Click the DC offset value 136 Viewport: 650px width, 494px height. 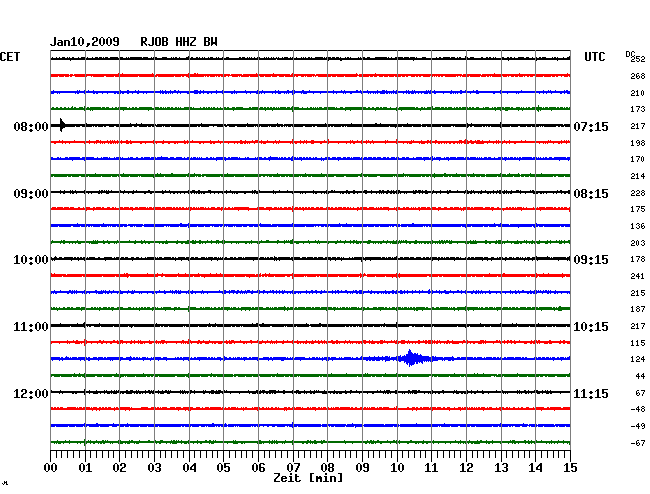click(x=638, y=226)
